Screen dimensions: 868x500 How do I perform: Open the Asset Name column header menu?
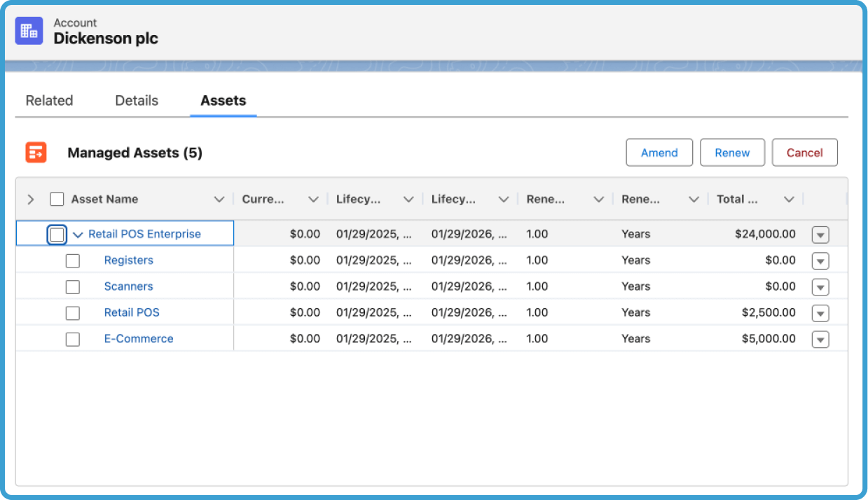[x=219, y=199]
